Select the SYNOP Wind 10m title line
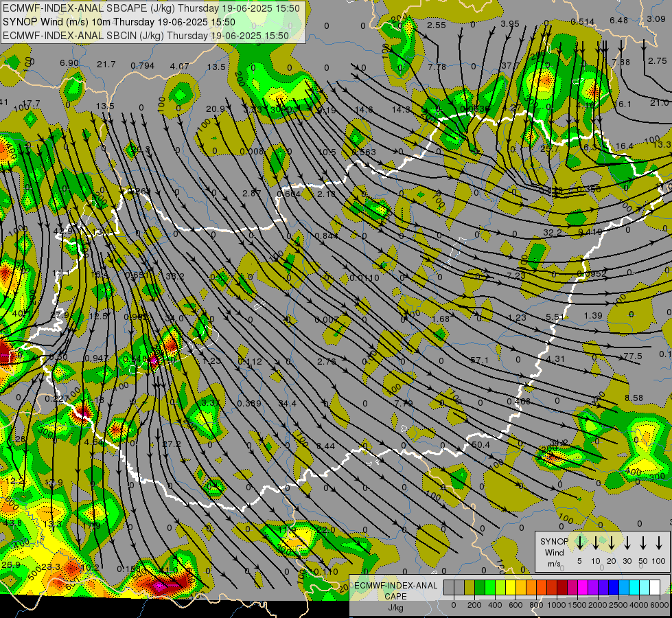Screen dimensions: 672x618 point(119,22)
